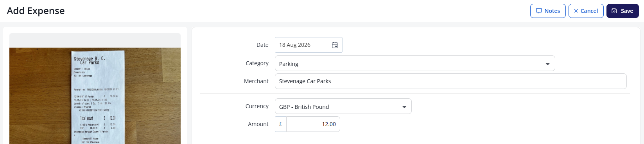Open the calendar date picker icon
Screen dimensions: 644x144
pos(335,45)
